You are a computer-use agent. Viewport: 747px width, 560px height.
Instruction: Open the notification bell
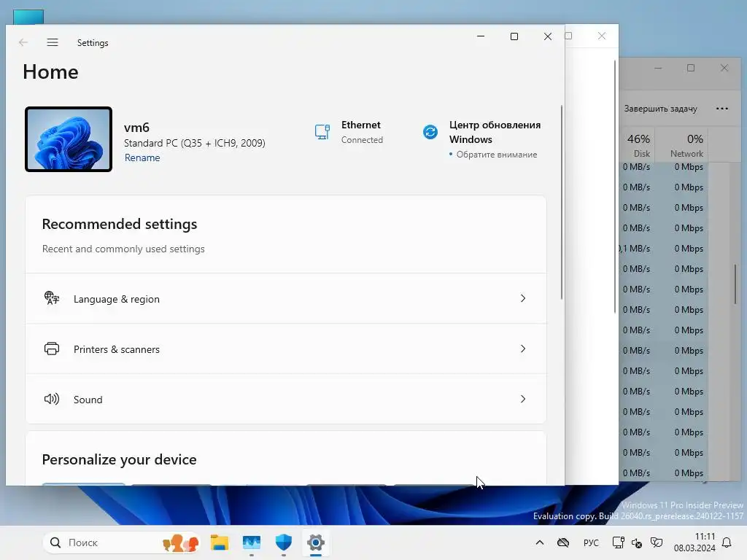(x=727, y=542)
